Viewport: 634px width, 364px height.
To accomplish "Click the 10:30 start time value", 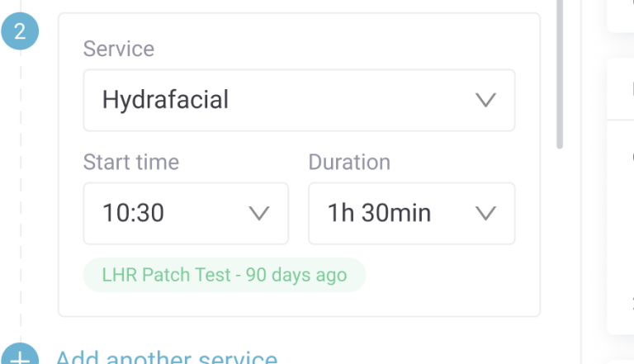I will (133, 214).
